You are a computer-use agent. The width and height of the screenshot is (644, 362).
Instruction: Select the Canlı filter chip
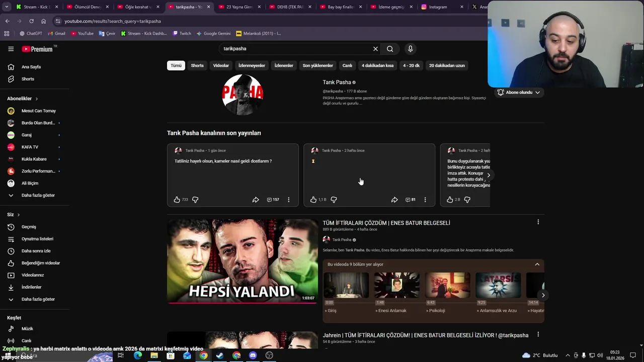point(347,65)
